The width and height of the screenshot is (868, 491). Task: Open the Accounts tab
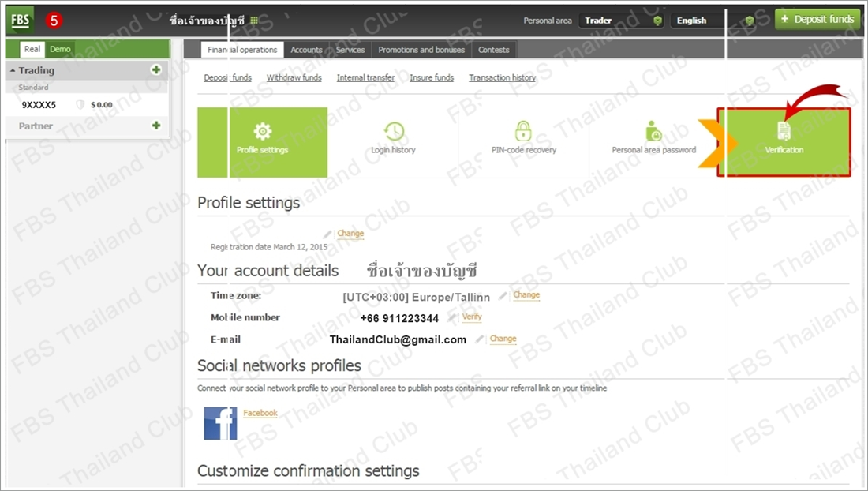306,50
